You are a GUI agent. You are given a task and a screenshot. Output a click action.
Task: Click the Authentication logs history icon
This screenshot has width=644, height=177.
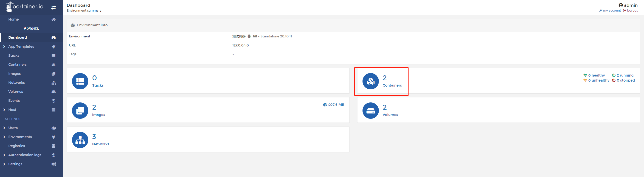pos(54,155)
